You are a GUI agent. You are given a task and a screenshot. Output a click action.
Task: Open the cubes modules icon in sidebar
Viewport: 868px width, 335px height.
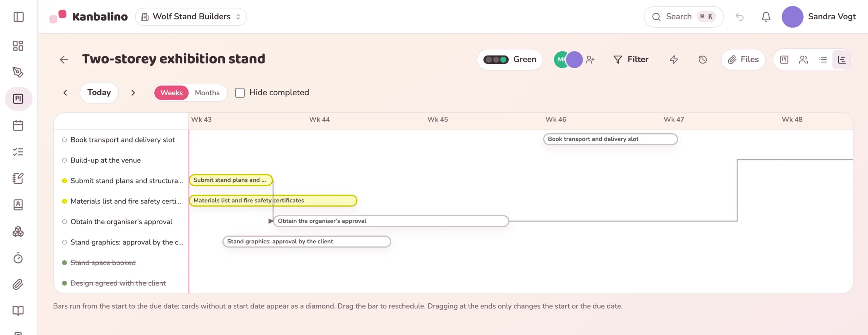[18, 232]
